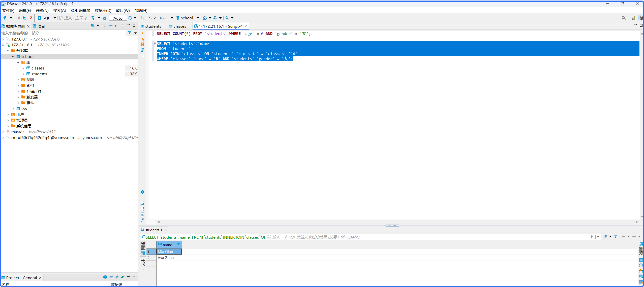Click the dashboard gauge toolbar icon
This screenshot has height=287, width=644.
coord(205,18)
